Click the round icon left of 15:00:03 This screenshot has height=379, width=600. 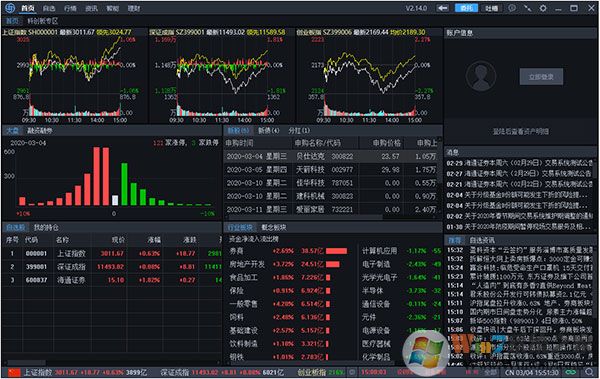352,372
